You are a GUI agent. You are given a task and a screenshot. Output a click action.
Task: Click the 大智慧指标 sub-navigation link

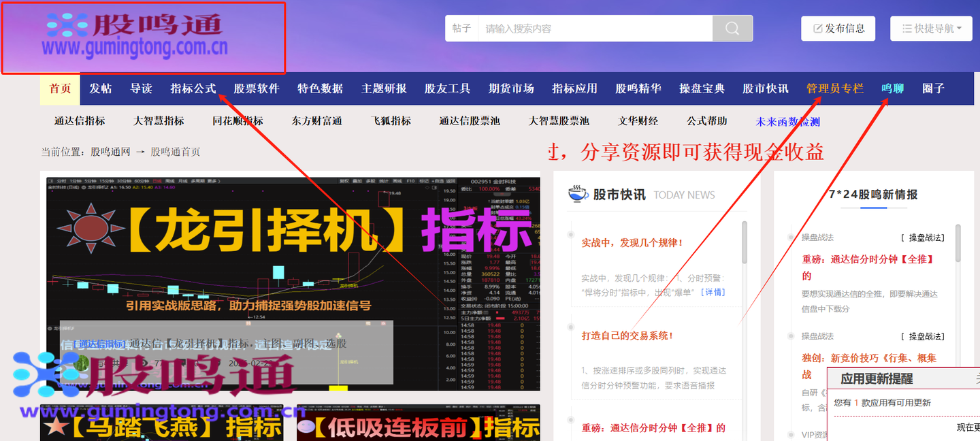click(159, 121)
